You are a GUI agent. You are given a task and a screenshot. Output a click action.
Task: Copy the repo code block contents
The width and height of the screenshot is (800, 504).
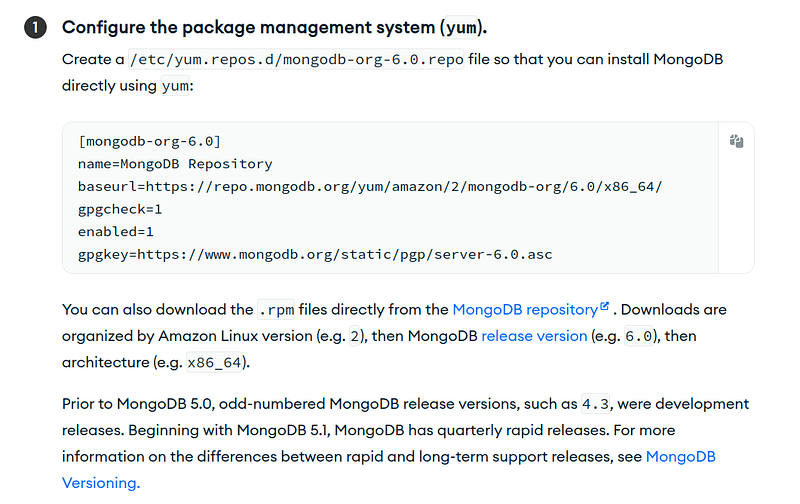click(736, 141)
